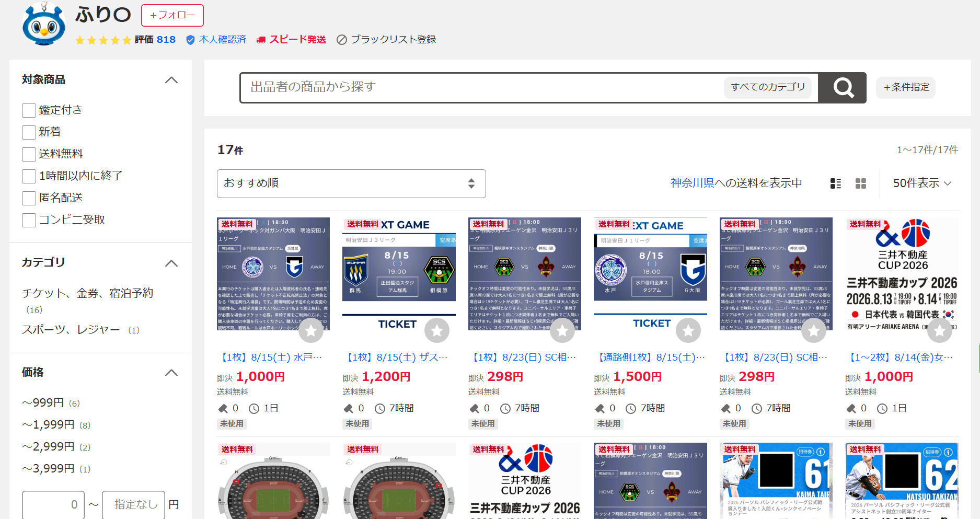Open the 水戸 vs G大阪 8/15 ticket thumbnail
The width and height of the screenshot is (980, 519).
(x=650, y=274)
